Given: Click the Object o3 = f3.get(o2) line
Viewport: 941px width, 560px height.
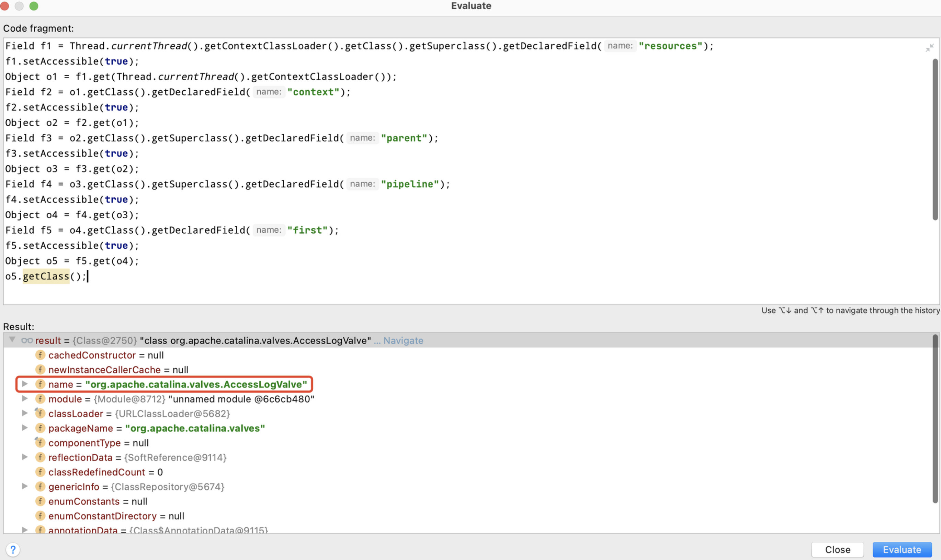Looking at the screenshot, I should 72,169.
